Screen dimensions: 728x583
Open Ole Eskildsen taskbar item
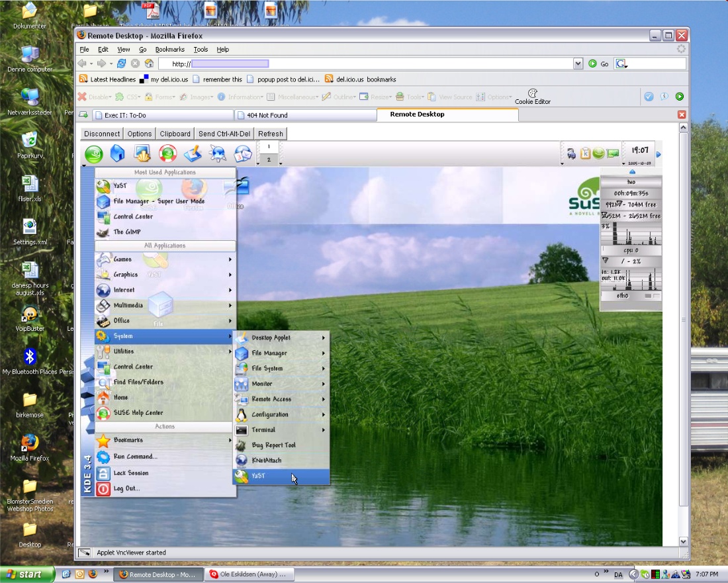pyautogui.click(x=250, y=574)
